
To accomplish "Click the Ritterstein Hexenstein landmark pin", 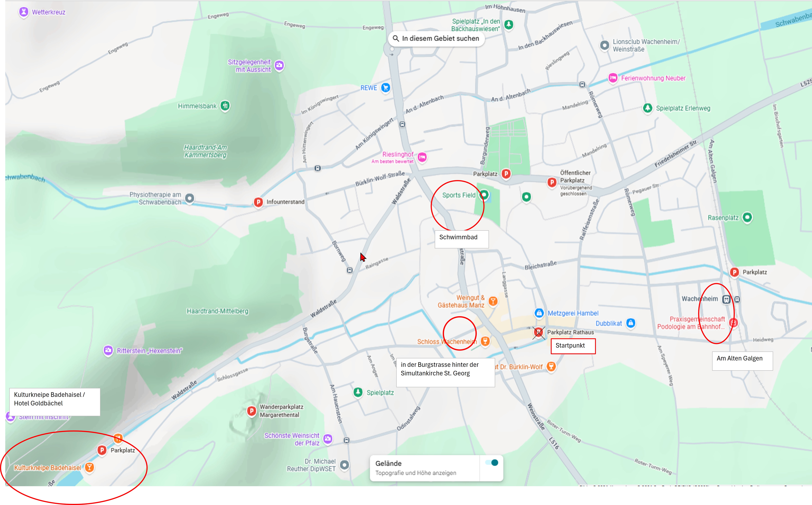I will (x=108, y=351).
